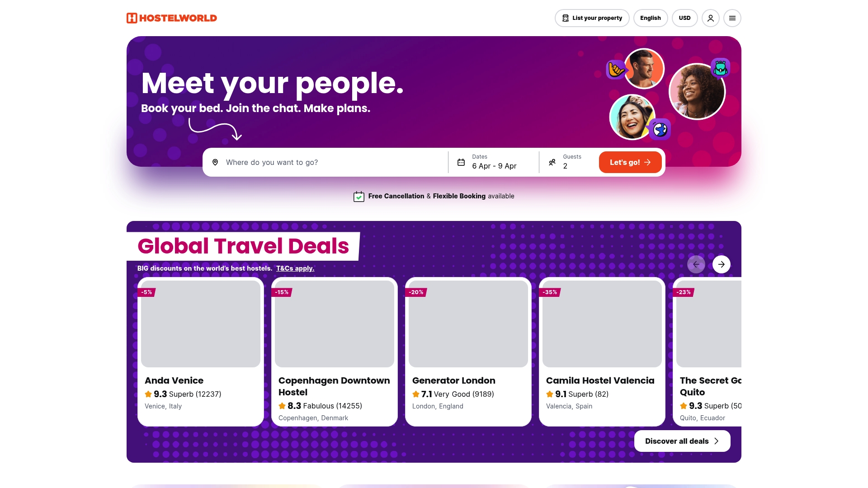Open the T&Cs apply link

pos(295,268)
